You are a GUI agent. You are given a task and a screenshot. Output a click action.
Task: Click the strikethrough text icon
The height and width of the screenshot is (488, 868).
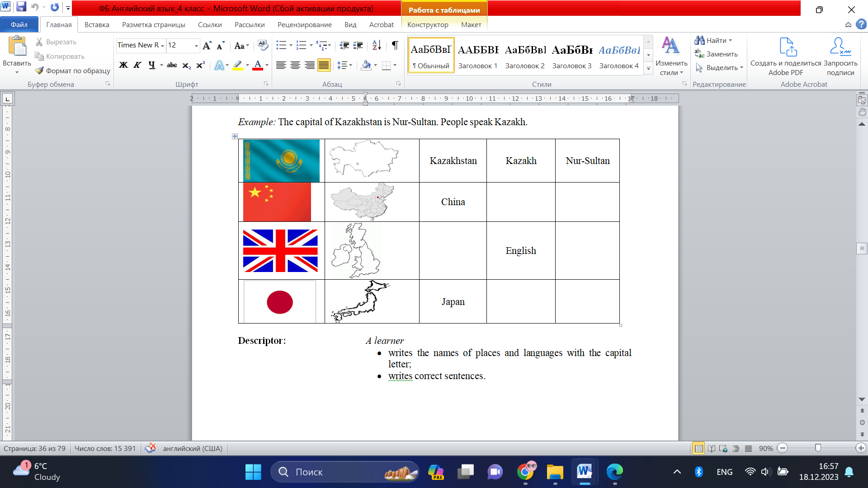coord(172,65)
